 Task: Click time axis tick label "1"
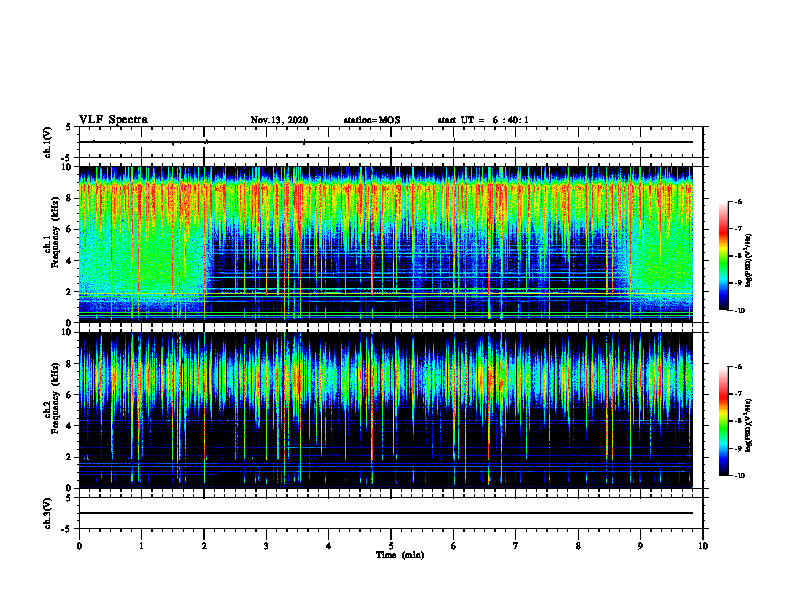(x=141, y=546)
